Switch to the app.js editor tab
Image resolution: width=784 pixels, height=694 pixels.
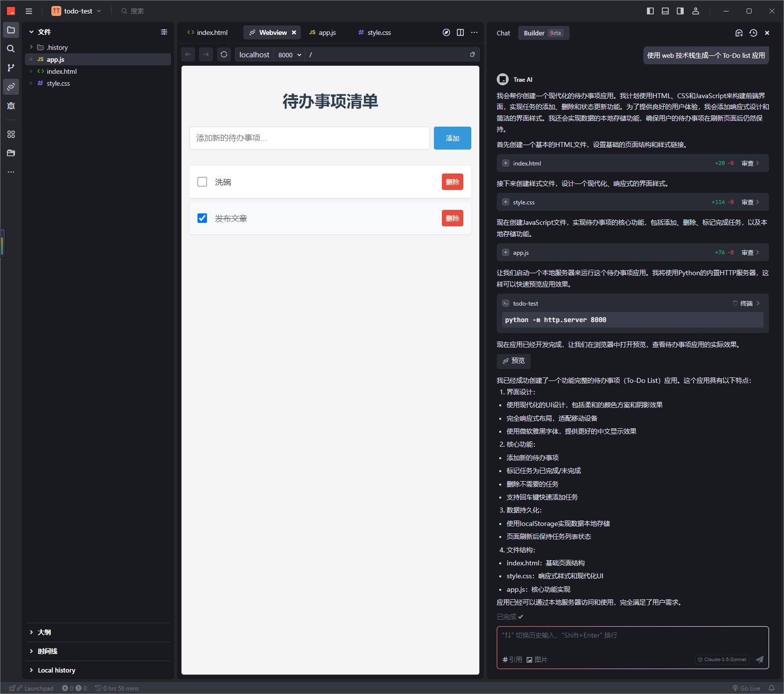point(322,32)
